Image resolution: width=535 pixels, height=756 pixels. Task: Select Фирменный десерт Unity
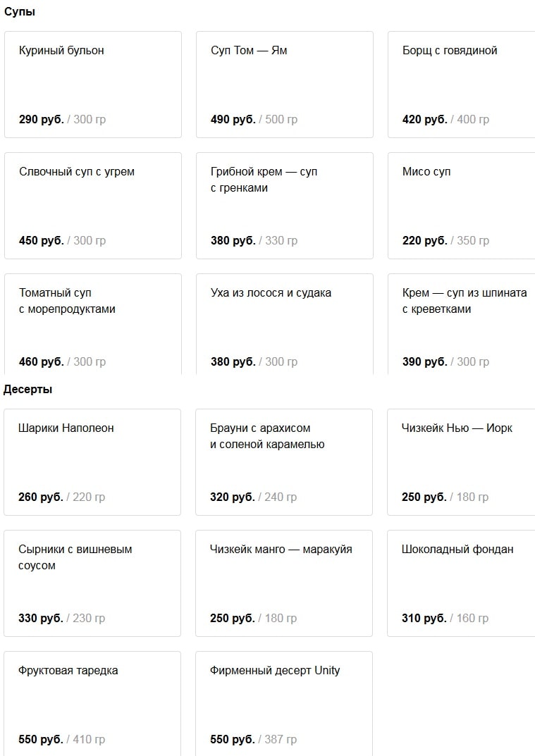tap(283, 704)
